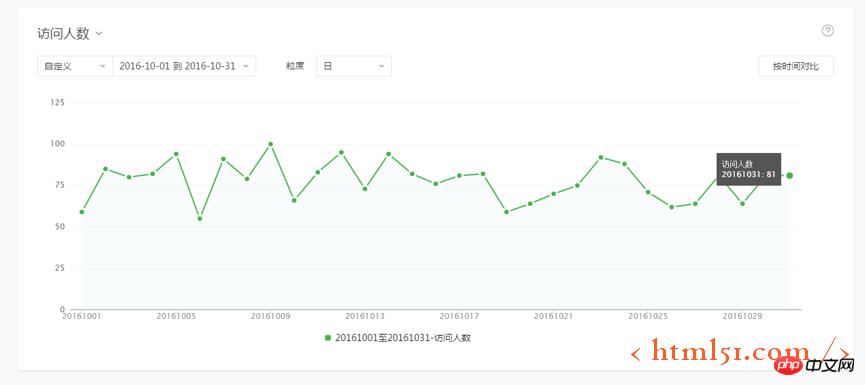This screenshot has height=385, width=865.
Task: Open the help question mark icon
Action: coord(827,31)
